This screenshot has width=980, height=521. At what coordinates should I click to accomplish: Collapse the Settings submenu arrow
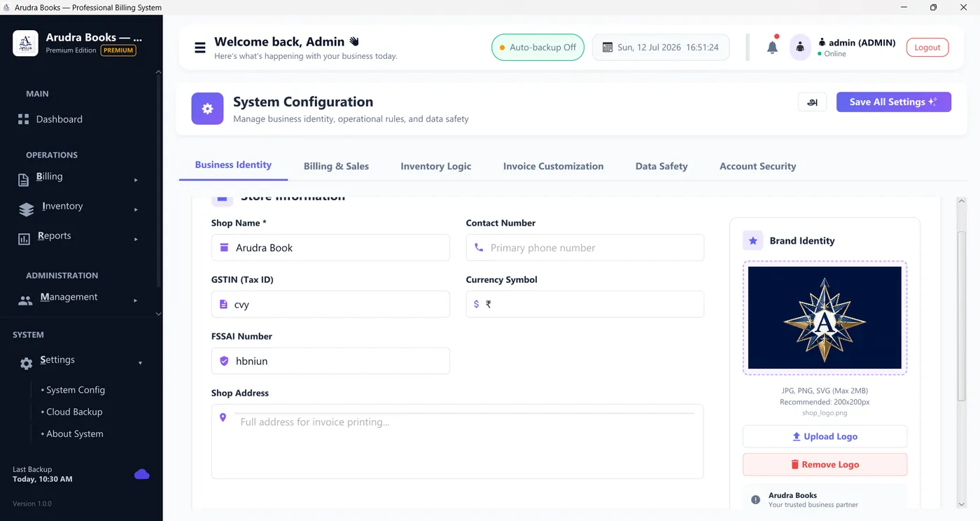[140, 363]
